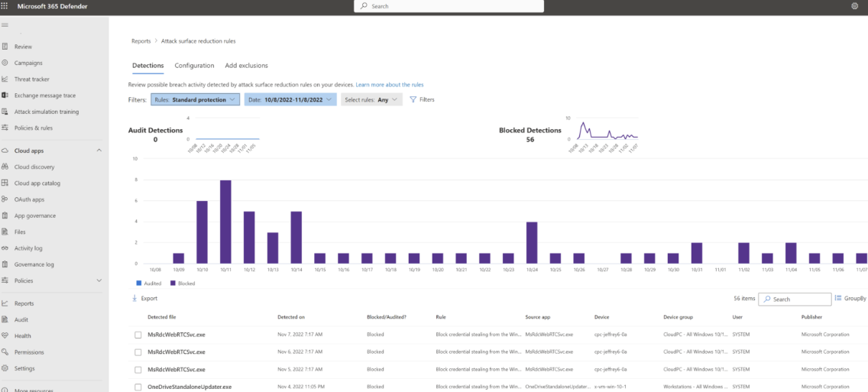The width and height of the screenshot is (868, 392).
Task: Click the Review sidebar icon
Action: click(x=5, y=47)
